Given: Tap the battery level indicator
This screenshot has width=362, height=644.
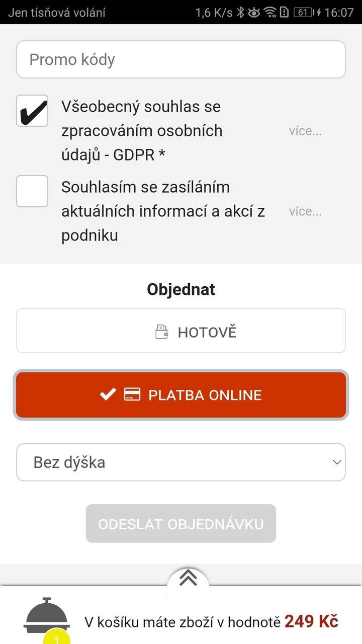Looking at the screenshot, I should pos(303,13).
